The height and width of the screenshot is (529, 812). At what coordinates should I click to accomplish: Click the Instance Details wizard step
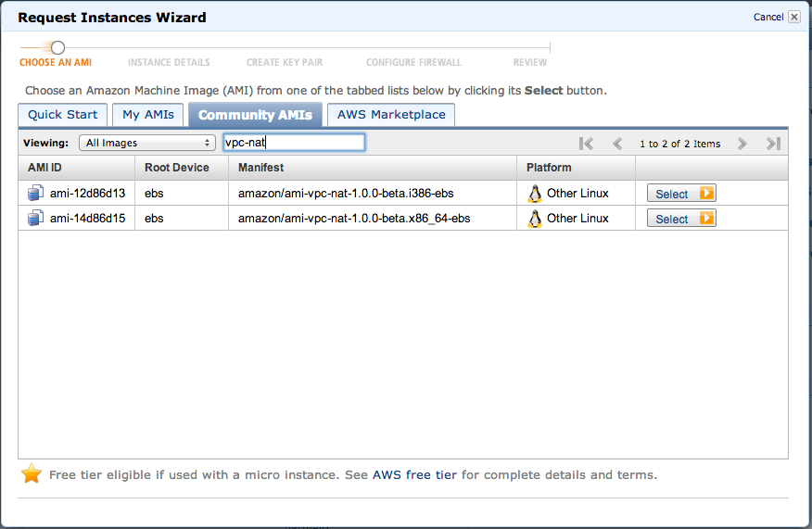click(x=169, y=62)
